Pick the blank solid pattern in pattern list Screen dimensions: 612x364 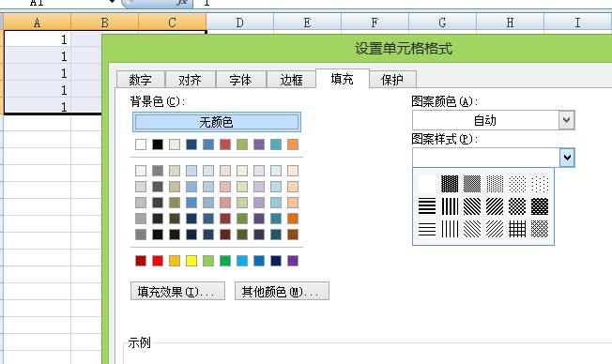point(426,184)
